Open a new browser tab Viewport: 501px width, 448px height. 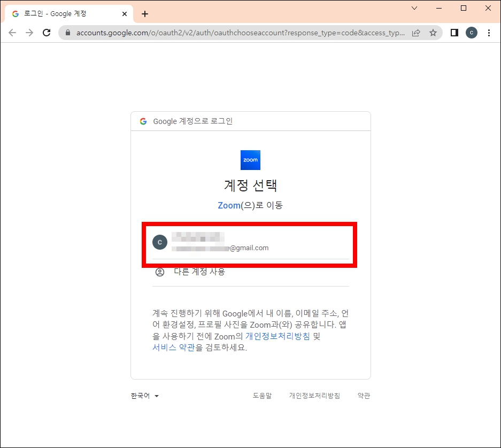(x=144, y=14)
